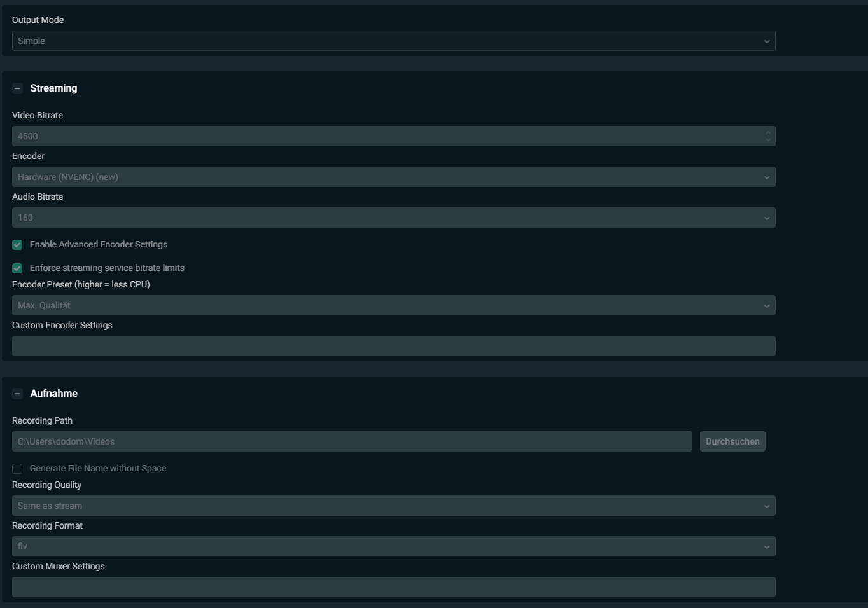The width and height of the screenshot is (868, 608).
Task: Uncheck Enforce streaming service bitrate limits
Action: tap(17, 268)
